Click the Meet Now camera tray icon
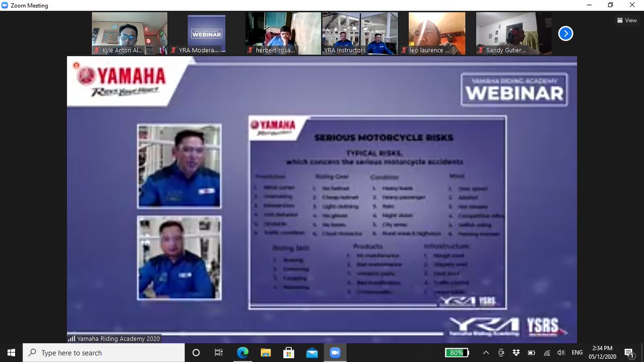Screen dimensions: 644x362 coord(501,352)
